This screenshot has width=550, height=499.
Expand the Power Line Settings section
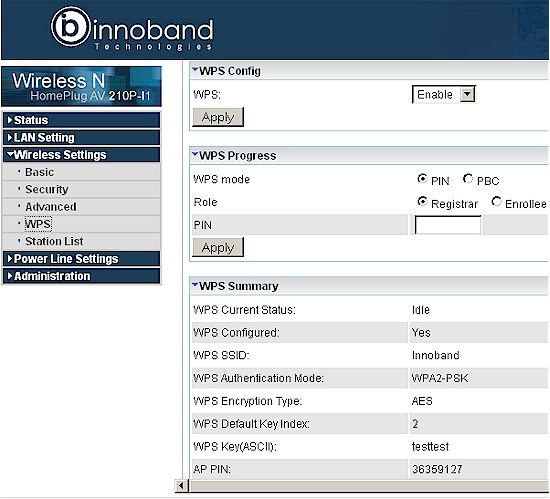[81, 258]
